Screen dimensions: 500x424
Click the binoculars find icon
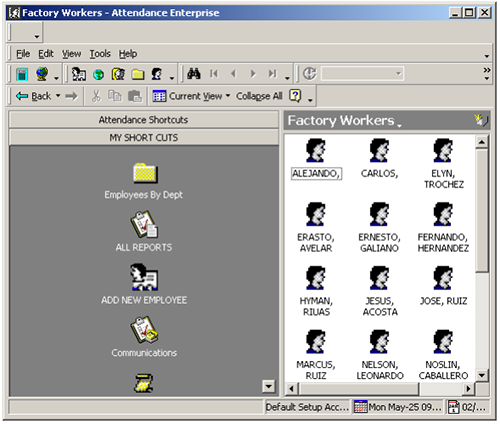[x=194, y=73]
